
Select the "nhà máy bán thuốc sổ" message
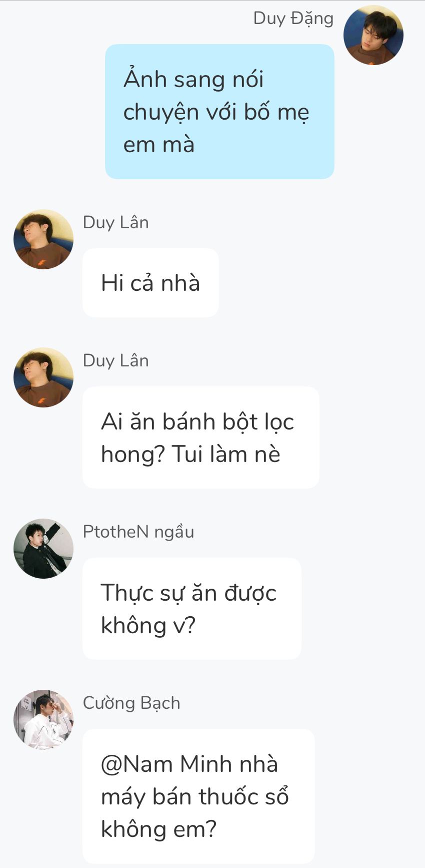198,796
